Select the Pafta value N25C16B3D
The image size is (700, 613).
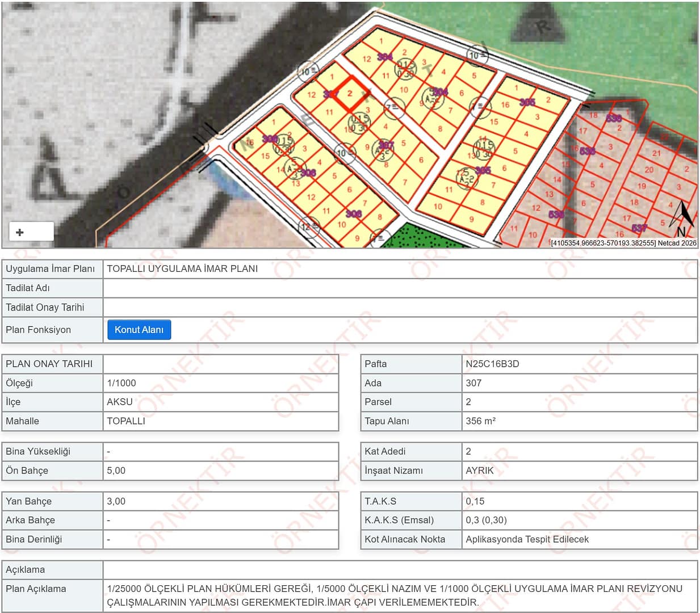click(x=492, y=364)
